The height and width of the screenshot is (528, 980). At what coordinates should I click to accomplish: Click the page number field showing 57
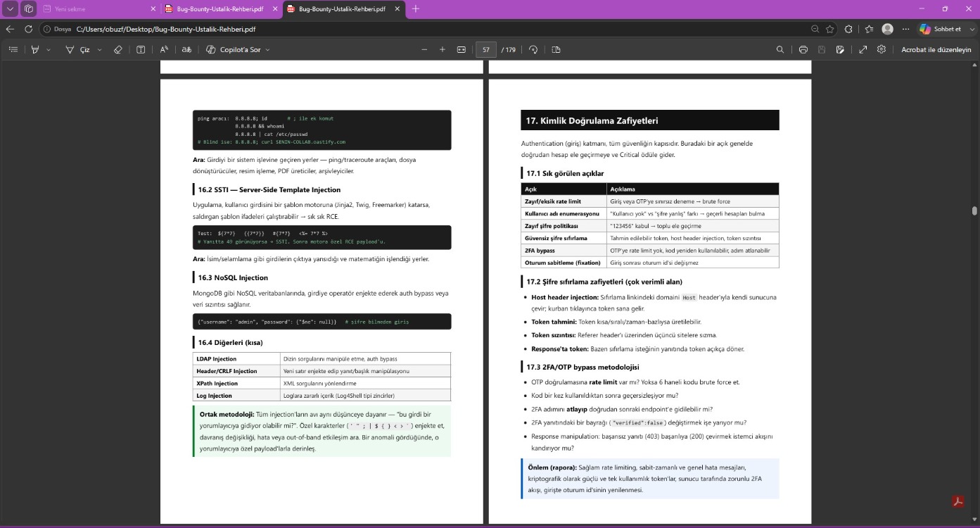486,49
